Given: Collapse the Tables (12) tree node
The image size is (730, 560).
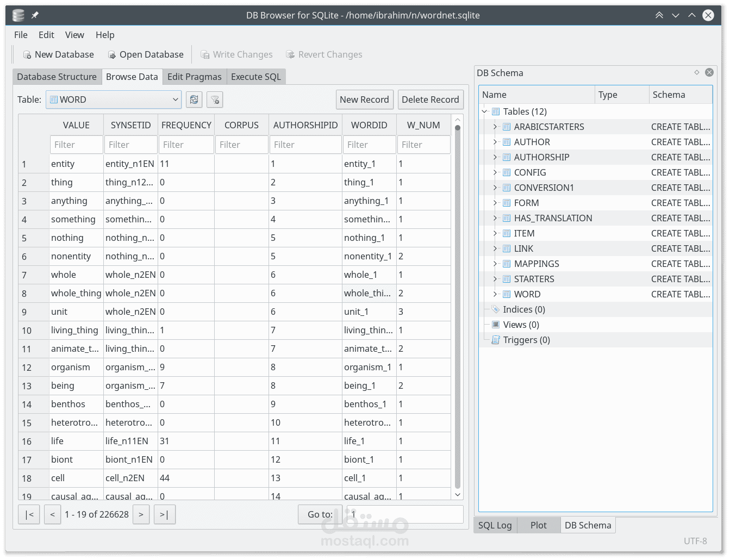Looking at the screenshot, I should tap(484, 111).
